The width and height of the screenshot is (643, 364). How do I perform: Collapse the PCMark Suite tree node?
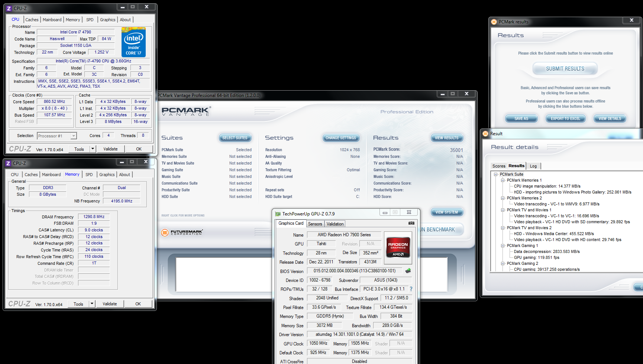[x=495, y=174]
